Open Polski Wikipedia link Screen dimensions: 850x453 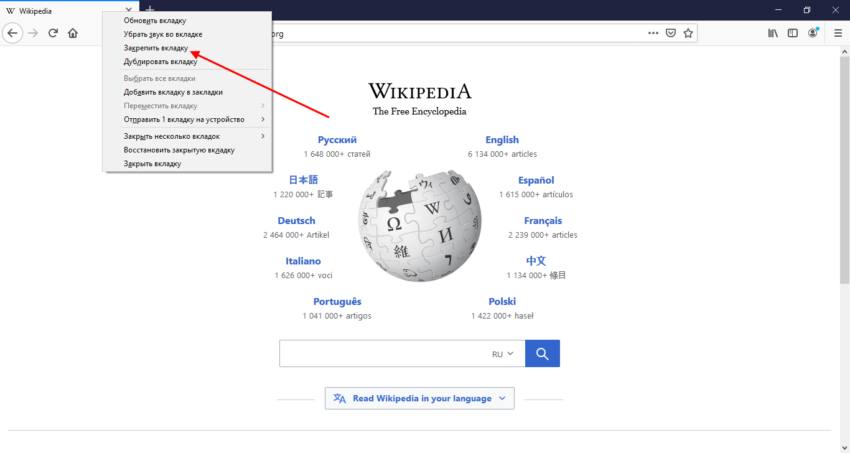click(x=502, y=301)
